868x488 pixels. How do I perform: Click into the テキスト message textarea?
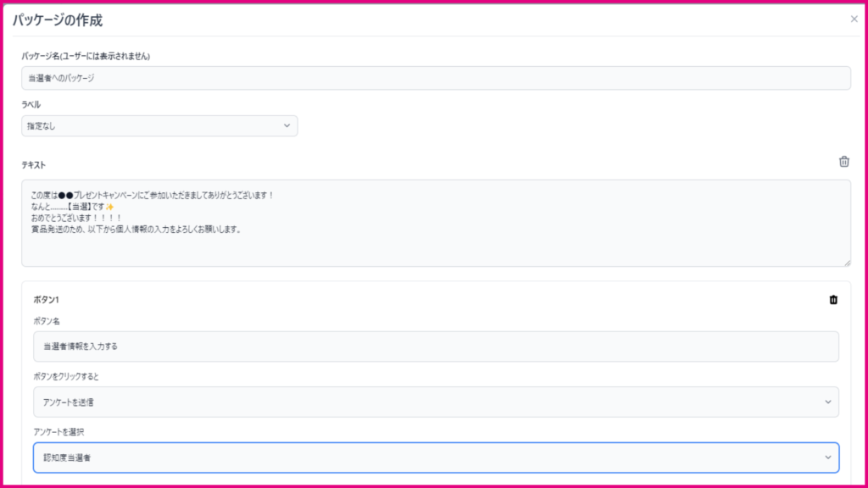click(x=437, y=223)
